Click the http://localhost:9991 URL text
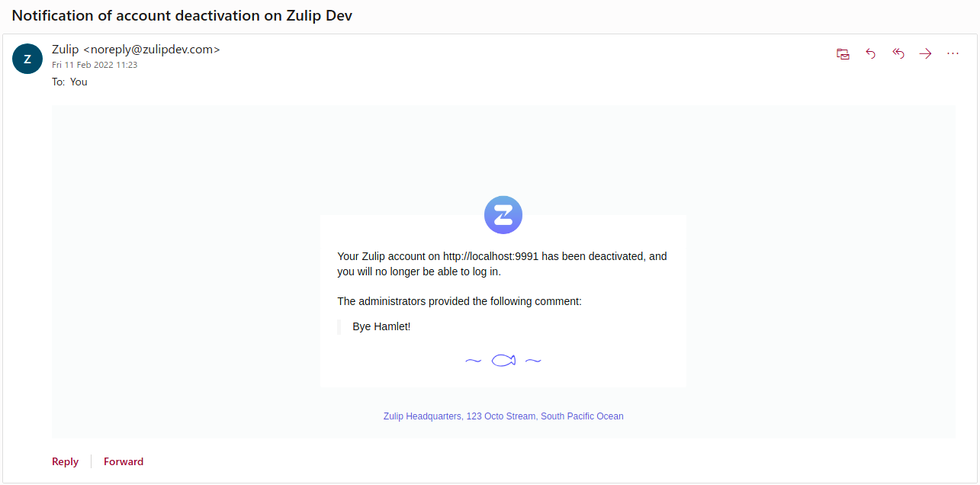 coord(490,256)
